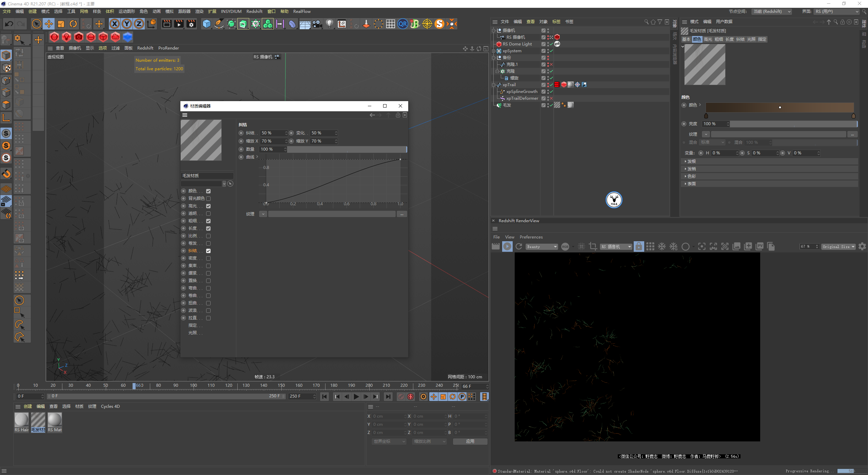The image size is (868, 475).
Task: Select the Move tool in the top toolbar
Action: (49, 24)
